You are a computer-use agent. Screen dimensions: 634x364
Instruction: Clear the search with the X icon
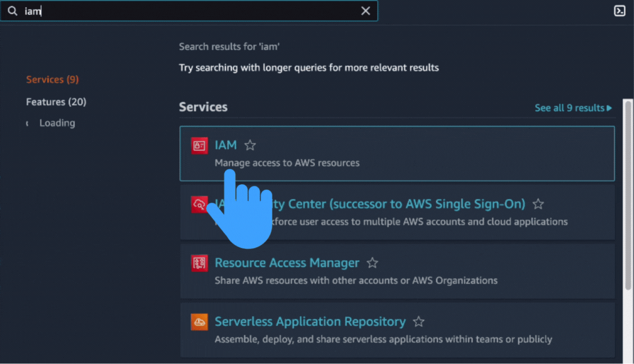(365, 10)
